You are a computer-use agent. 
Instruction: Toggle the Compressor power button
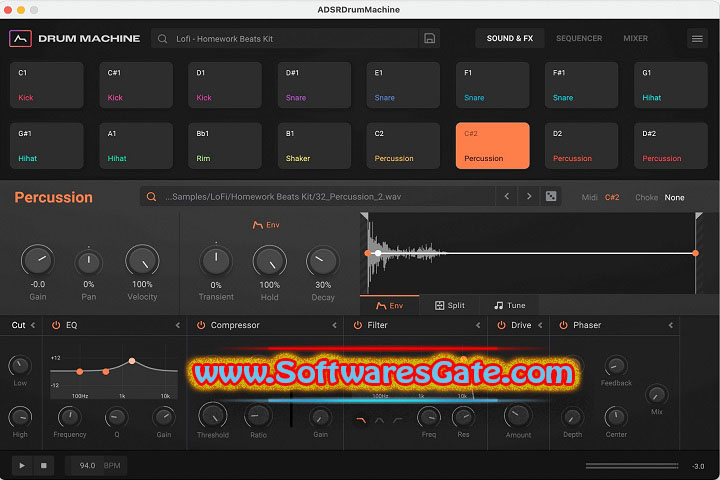pyautogui.click(x=201, y=325)
